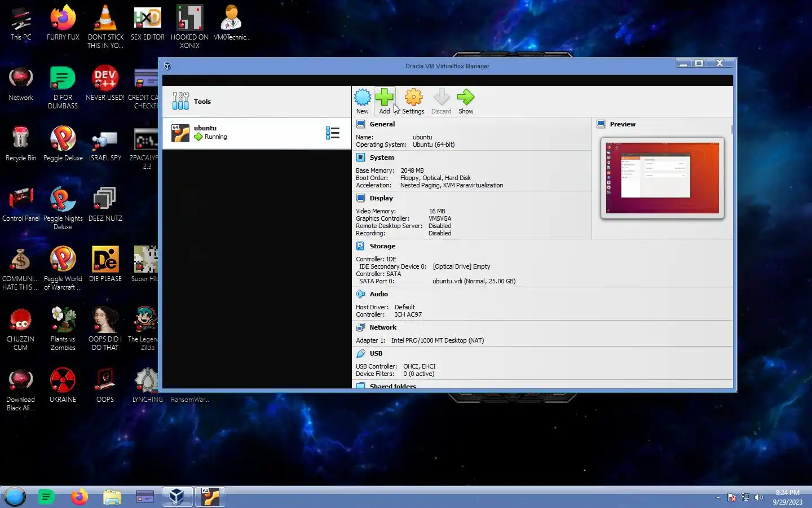Open the Storage section header
Screen dimensions: 812x508
pos(382,246)
